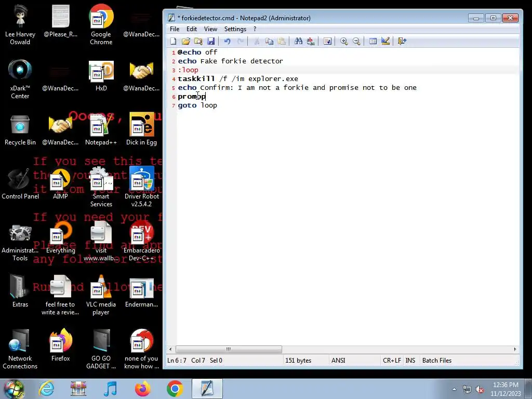
Task: Open the Replace dialog icon
Action: click(x=311, y=42)
